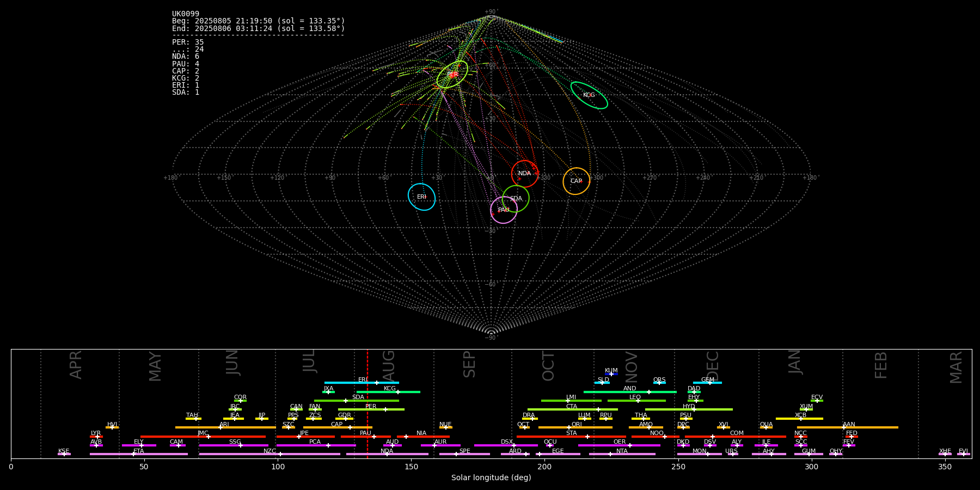Click the pink PAU radiant circle on the map
The height and width of the screenshot is (490, 980).
pyautogui.click(x=504, y=210)
